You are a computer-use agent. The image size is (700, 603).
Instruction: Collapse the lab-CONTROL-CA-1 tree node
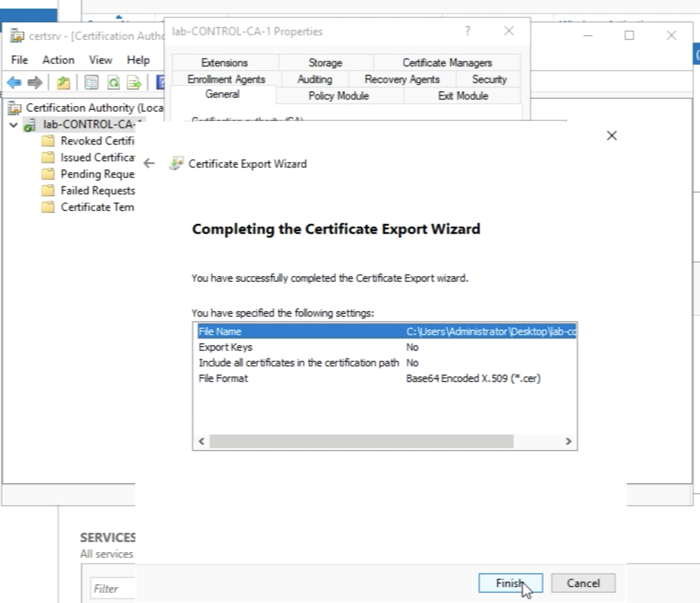click(x=14, y=125)
